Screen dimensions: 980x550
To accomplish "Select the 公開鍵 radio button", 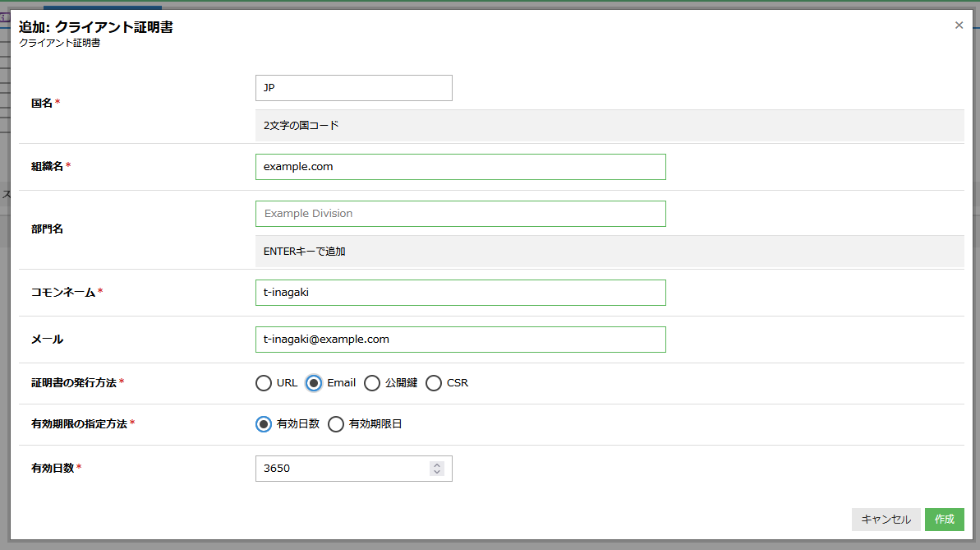I will 372,383.
